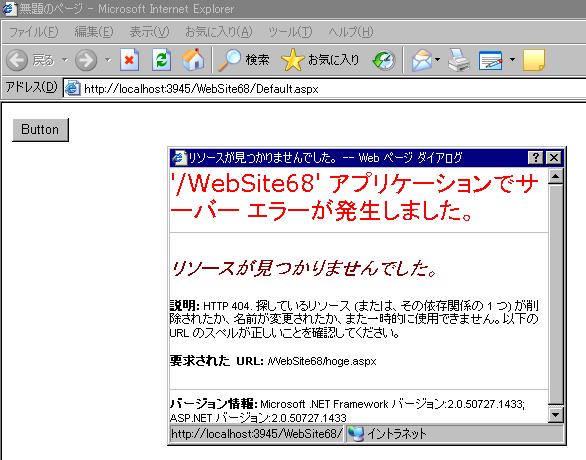
Task: Expand the Edit icon dropdown arrow
Action: 512,59
